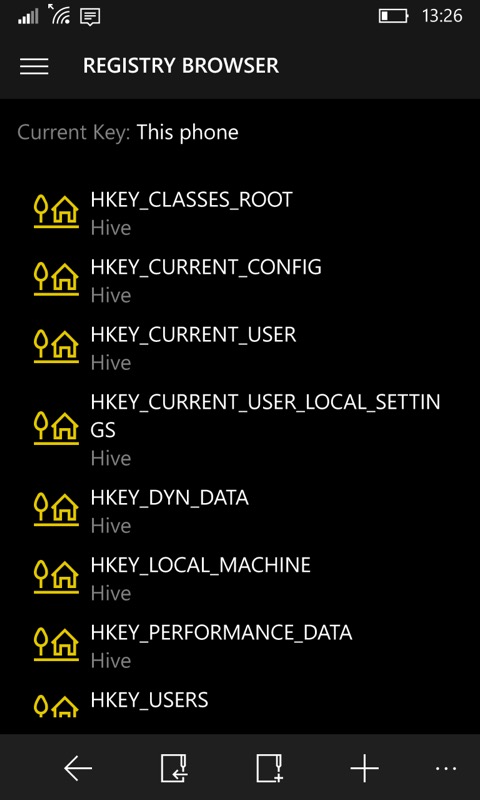Tap the back arrow in bottom bar
This screenshot has height=800, width=480.
[78, 767]
